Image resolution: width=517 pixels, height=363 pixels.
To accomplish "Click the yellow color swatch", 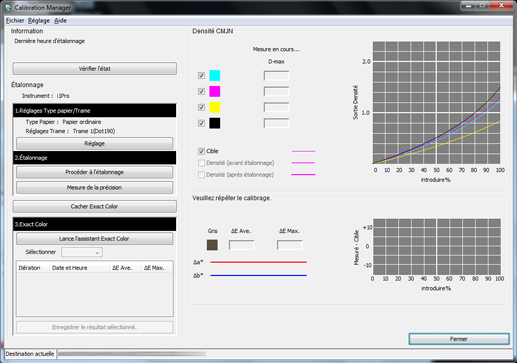I will [215, 107].
